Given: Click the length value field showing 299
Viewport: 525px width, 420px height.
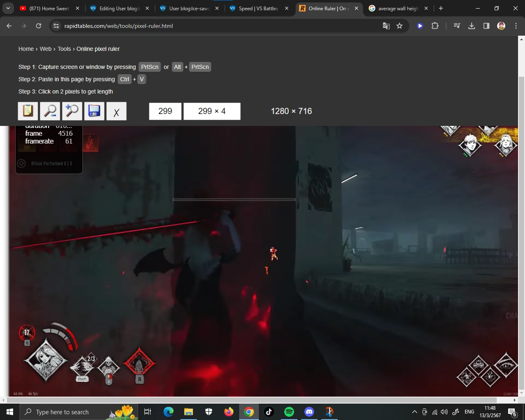Looking at the screenshot, I should coord(165,111).
